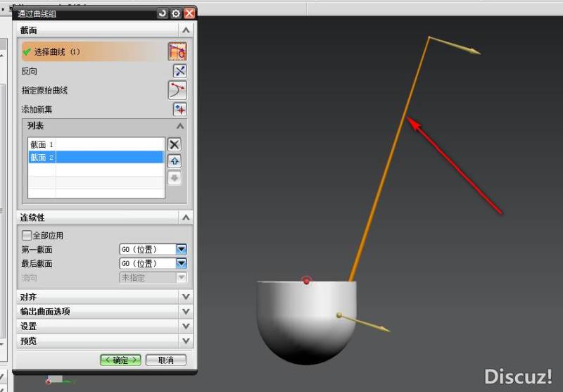Click the orange handle line in viewport

(x=390, y=158)
